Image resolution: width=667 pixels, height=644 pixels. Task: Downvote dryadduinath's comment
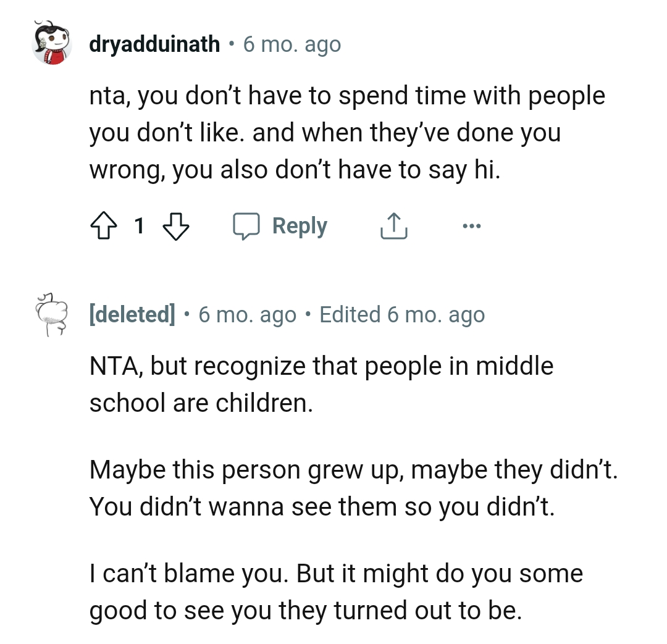(x=176, y=225)
